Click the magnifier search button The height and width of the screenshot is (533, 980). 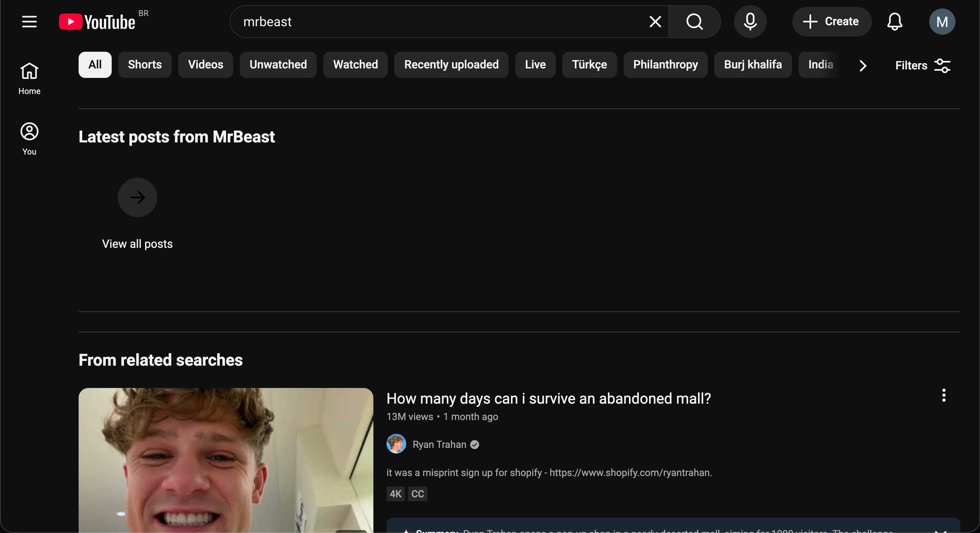click(x=694, y=22)
